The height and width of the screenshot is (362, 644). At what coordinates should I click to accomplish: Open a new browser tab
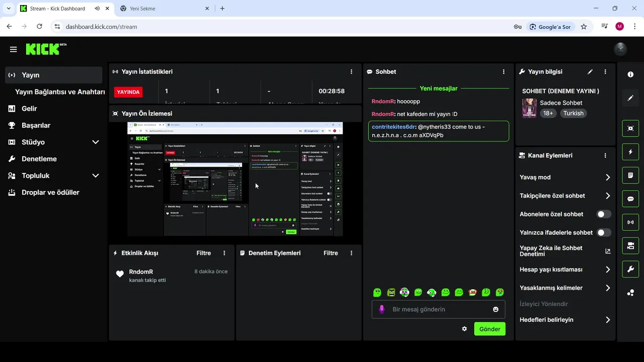(222, 9)
